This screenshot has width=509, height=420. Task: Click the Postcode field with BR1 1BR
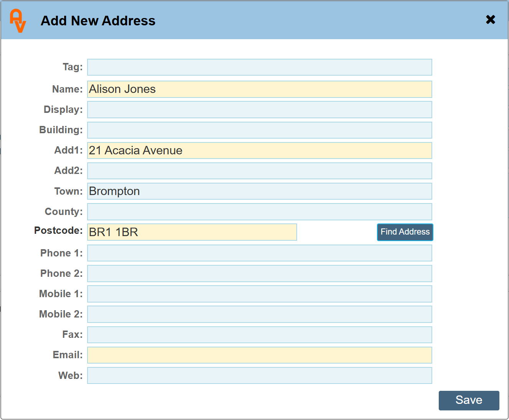192,232
